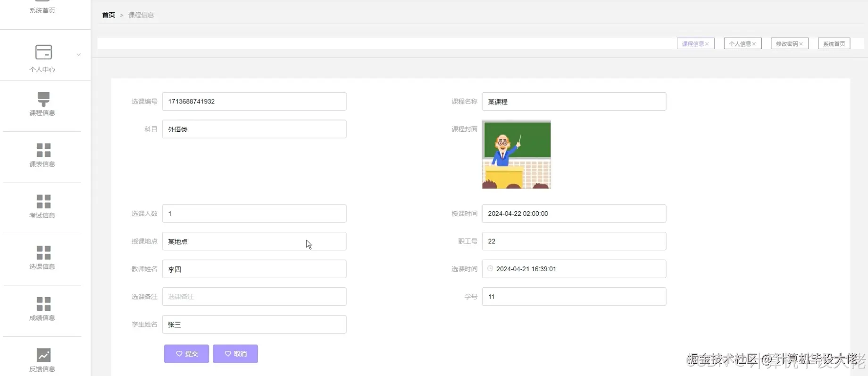Open 课程信息 sidebar icon

43,99
